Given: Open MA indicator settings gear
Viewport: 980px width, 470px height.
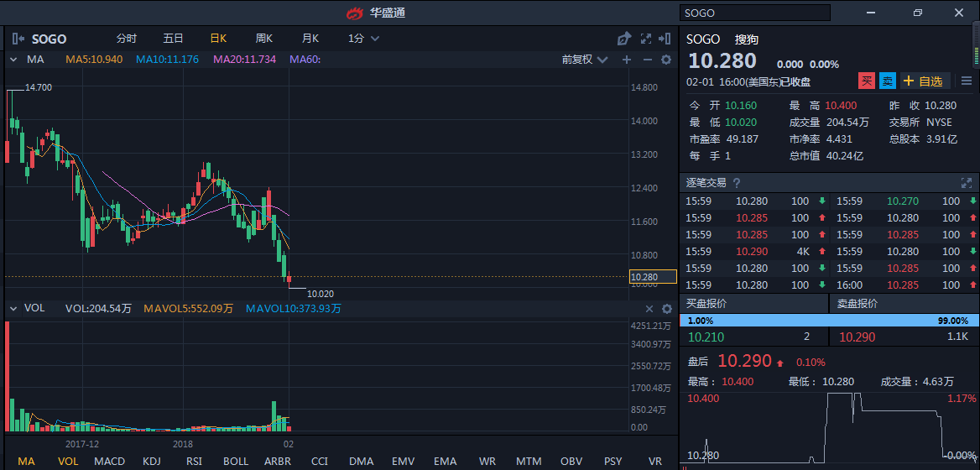Looking at the screenshot, I should tap(666, 60).
